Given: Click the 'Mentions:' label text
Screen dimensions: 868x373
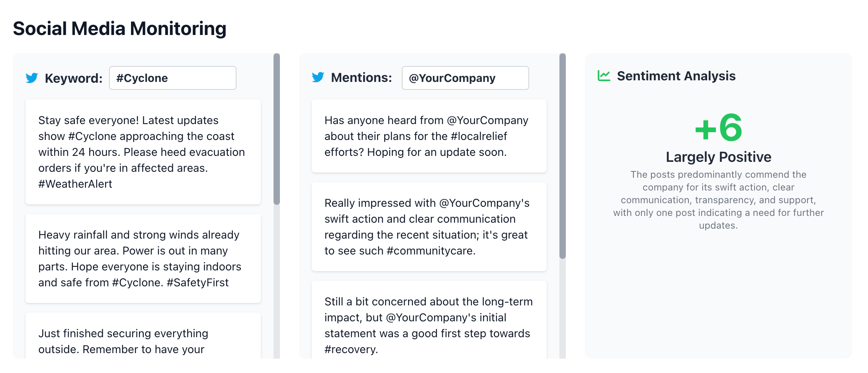Looking at the screenshot, I should tap(362, 78).
